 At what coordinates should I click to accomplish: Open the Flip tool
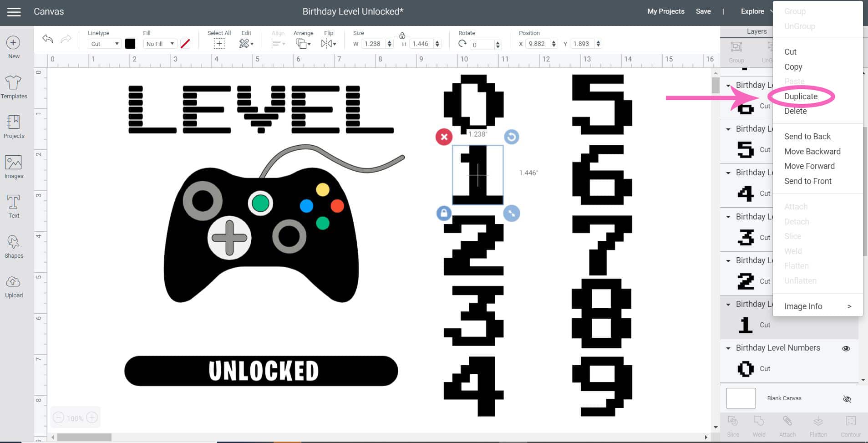pos(328,44)
